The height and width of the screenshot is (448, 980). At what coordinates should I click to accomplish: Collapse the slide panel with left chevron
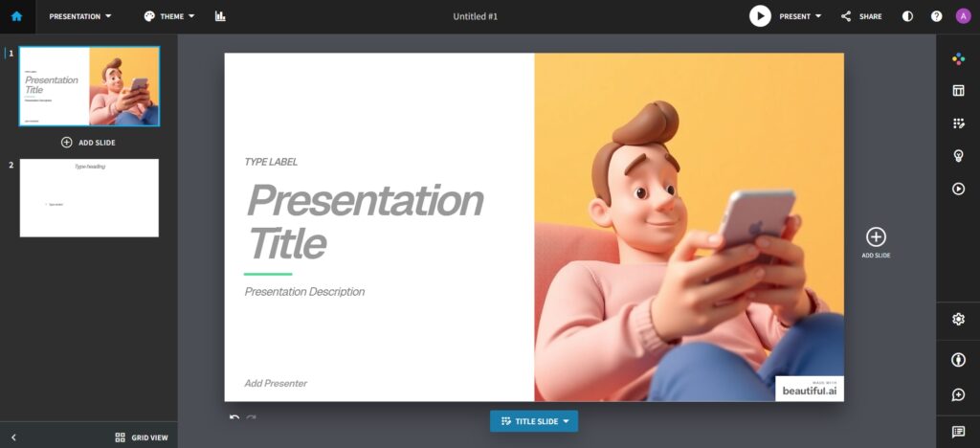13,437
